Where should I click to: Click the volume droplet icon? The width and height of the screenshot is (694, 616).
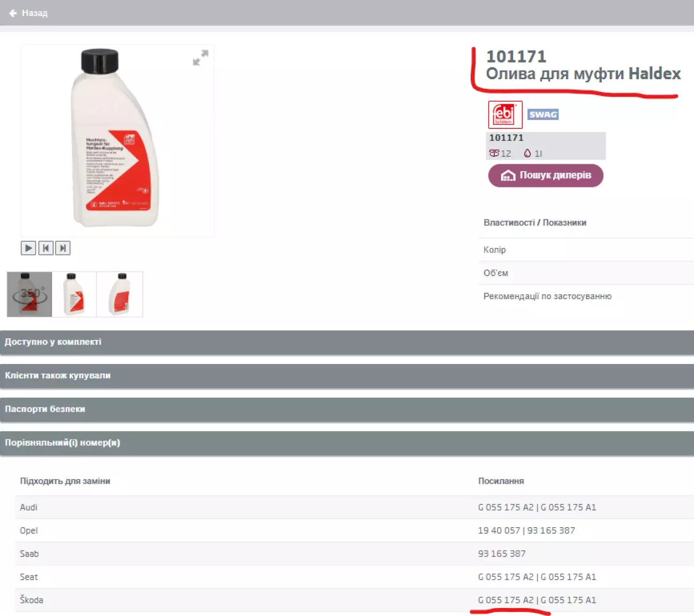point(527,154)
